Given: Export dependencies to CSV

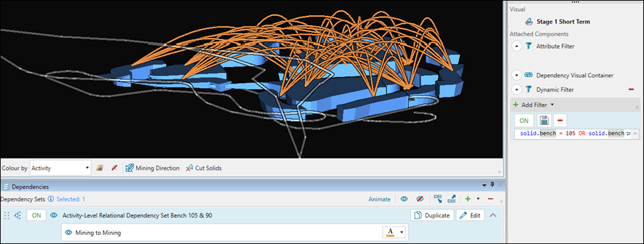Looking at the screenshot, I should [x=452, y=199].
